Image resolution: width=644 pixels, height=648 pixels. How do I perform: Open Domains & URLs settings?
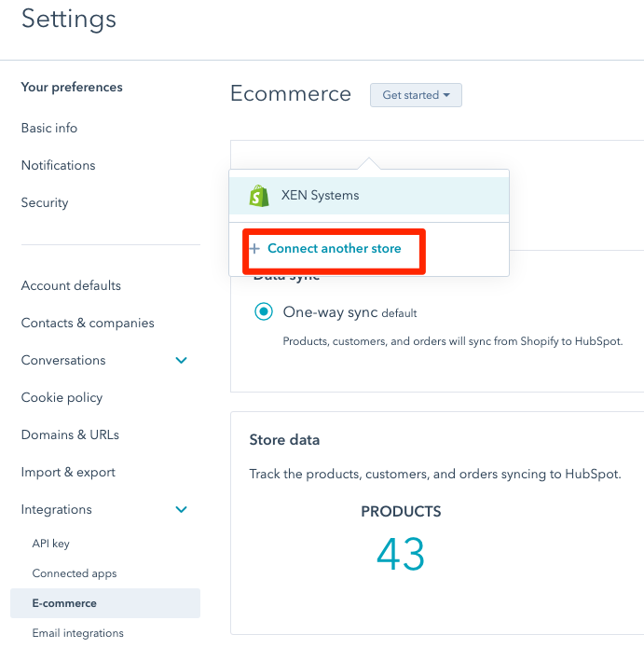click(70, 434)
